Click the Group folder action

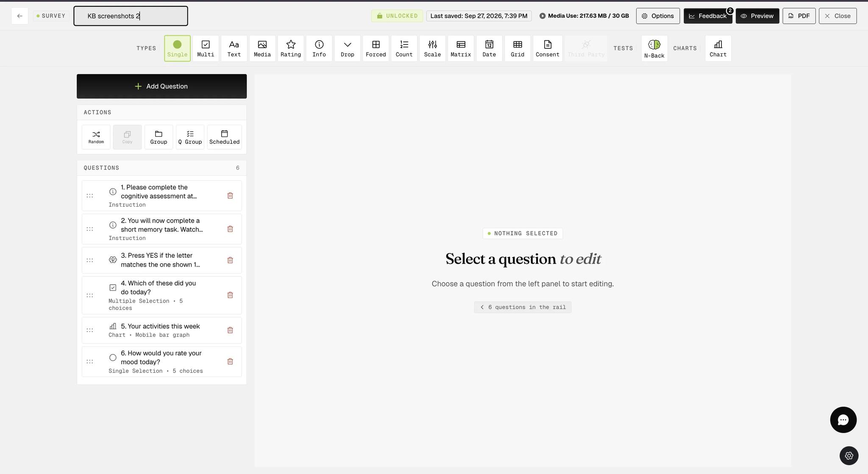click(x=159, y=137)
